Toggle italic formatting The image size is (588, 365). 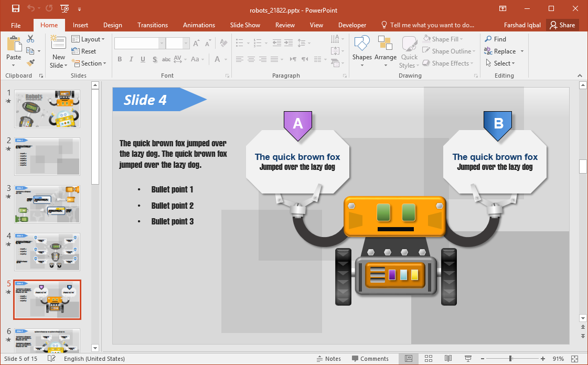tap(131, 59)
